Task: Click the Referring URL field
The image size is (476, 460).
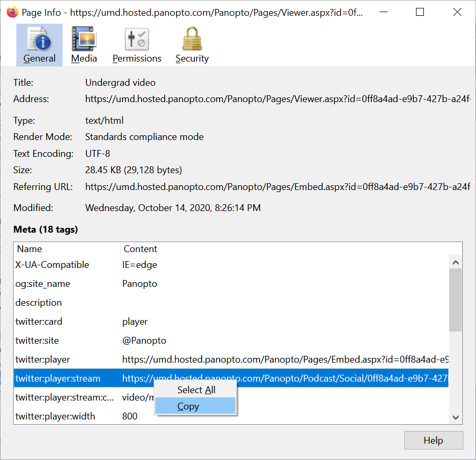Action: click(x=278, y=187)
